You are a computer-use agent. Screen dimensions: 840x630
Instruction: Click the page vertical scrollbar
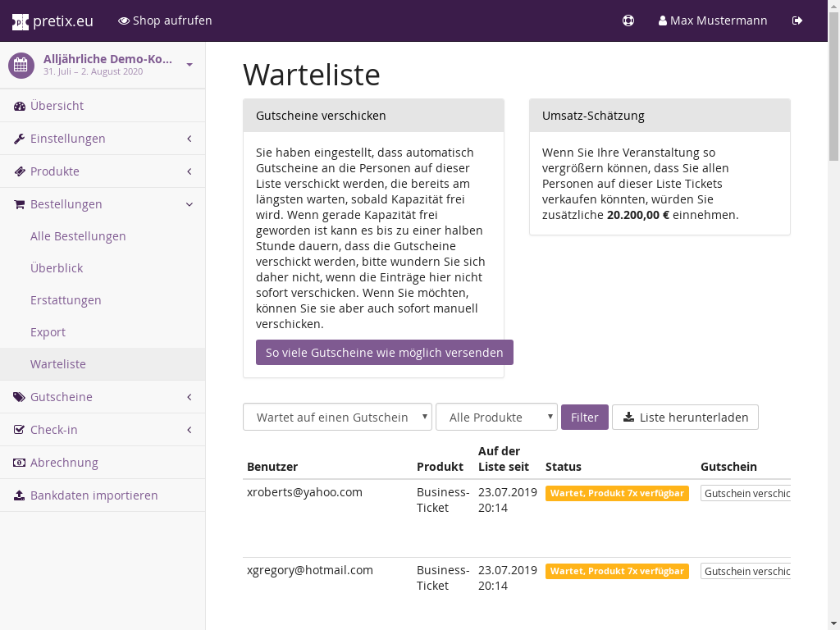(833, 328)
